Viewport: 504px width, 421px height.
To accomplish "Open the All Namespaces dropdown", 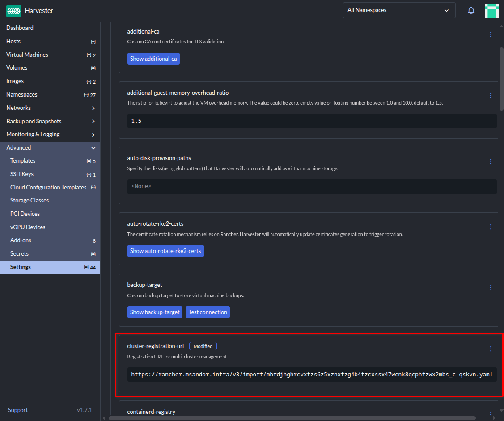I will click(399, 10).
